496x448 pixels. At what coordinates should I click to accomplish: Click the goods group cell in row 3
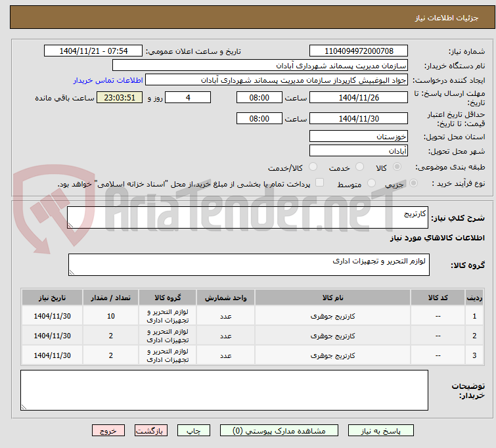168,355
